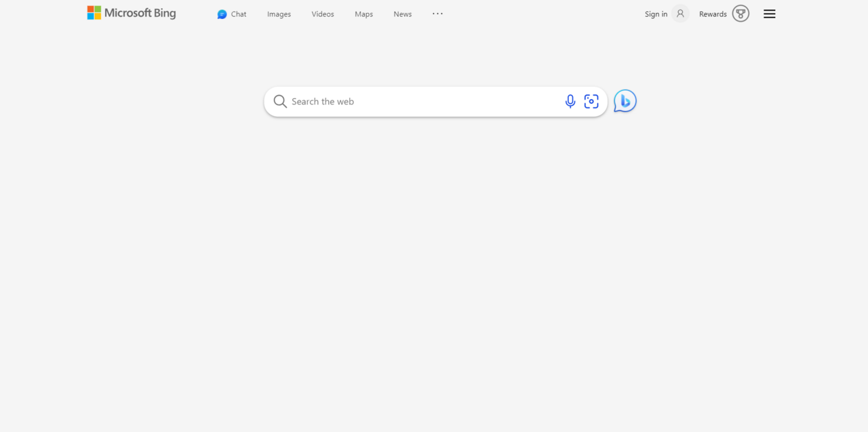Go to the Videos tab
The width and height of the screenshot is (868, 432).
point(323,14)
